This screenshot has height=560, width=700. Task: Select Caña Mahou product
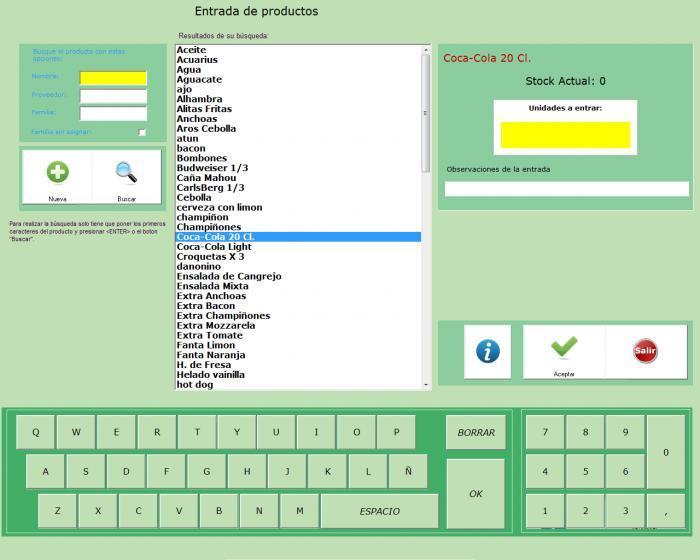[298, 178]
